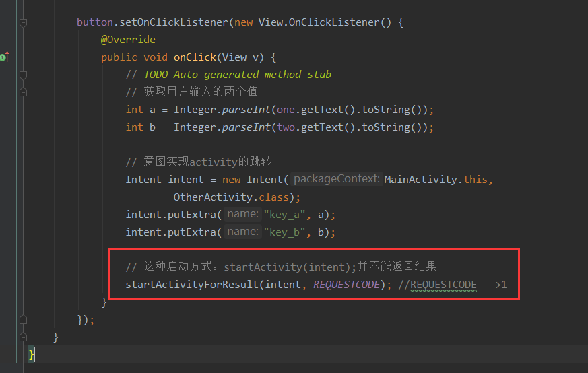Collapse the fold end marker beside the }); line

[x=23, y=320]
